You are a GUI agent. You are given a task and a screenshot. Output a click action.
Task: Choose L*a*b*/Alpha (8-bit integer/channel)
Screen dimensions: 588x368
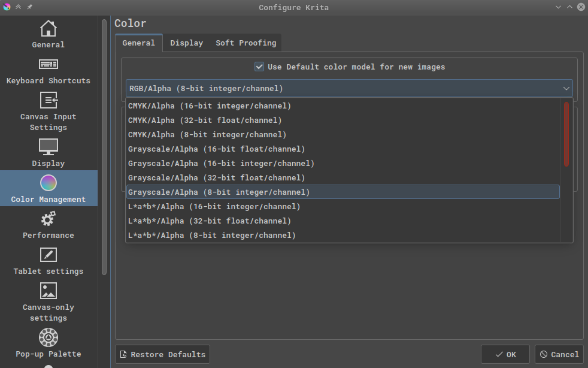pos(343,235)
